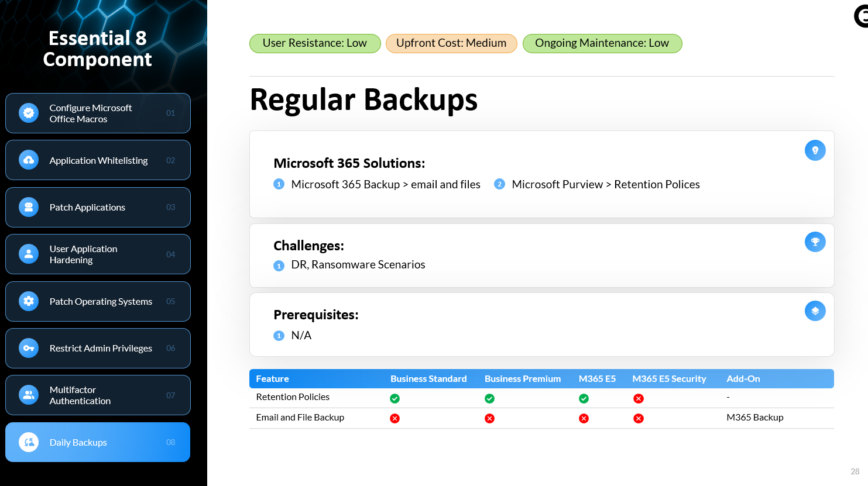This screenshot has height=486, width=868.
Task: Click the badge icon beside Configure Microsoft Office Macros
Action: pyautogui.click(x=29, y=113)
